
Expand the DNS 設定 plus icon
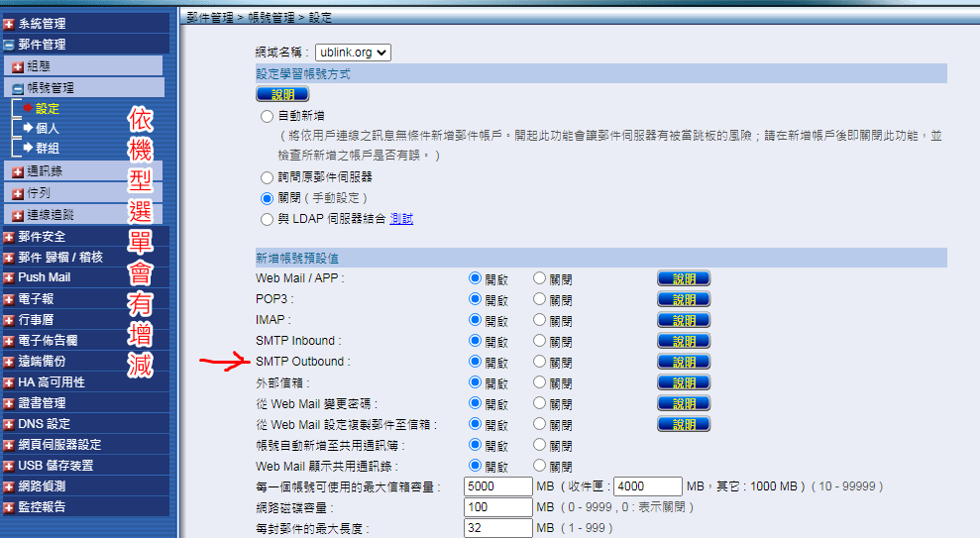coord(9,424)
